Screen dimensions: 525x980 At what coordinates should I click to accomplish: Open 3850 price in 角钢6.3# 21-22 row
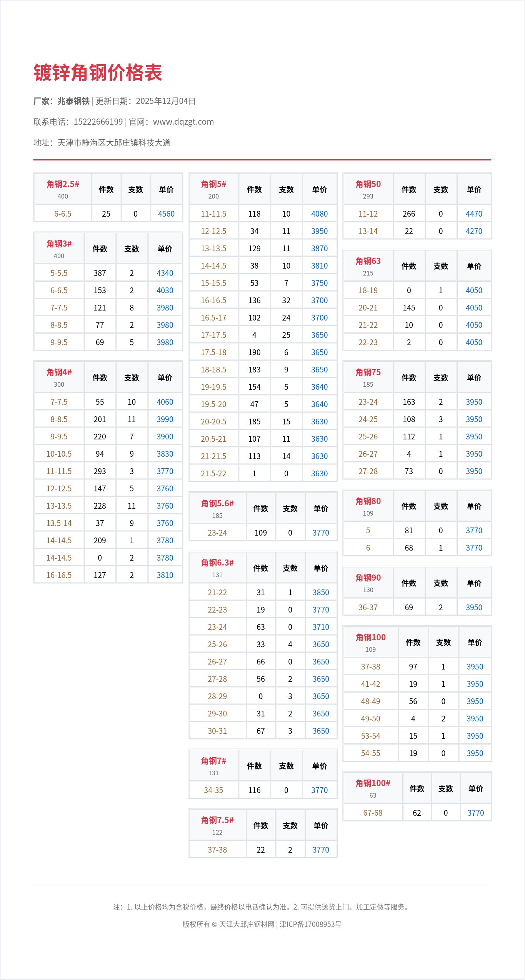[x=320, y=593]
